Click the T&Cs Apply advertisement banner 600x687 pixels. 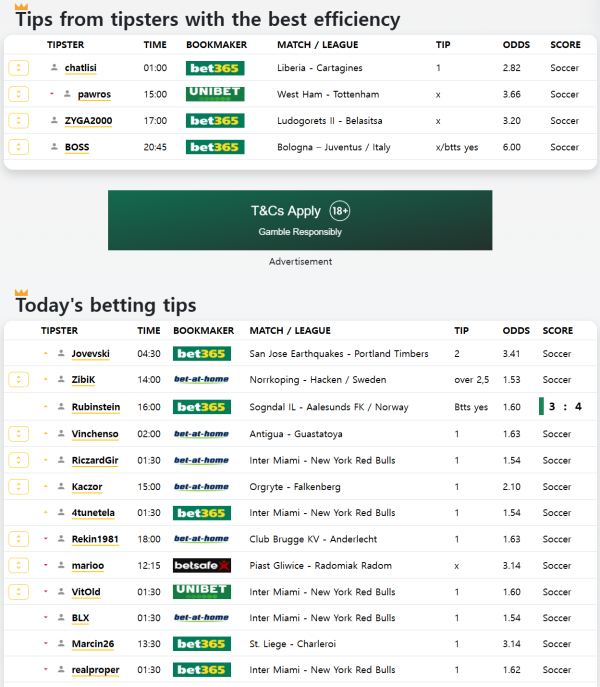(x=300, y=220)
